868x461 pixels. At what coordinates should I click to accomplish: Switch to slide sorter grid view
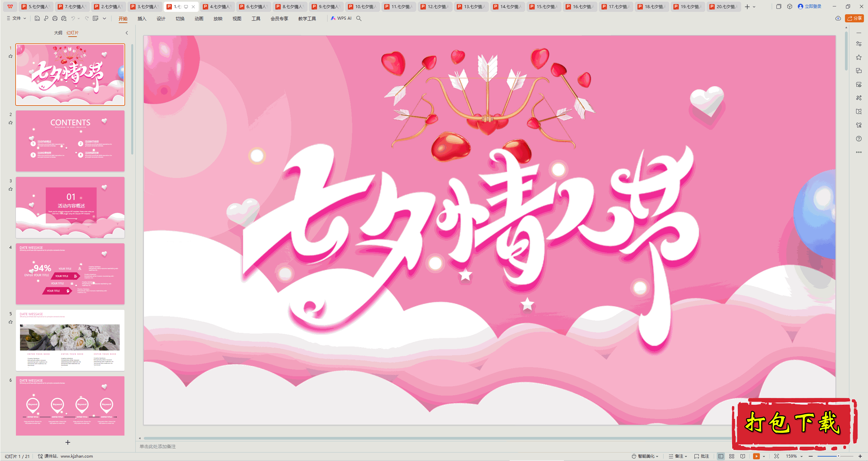732,456
